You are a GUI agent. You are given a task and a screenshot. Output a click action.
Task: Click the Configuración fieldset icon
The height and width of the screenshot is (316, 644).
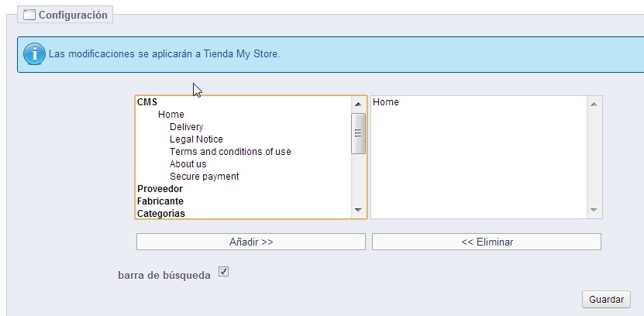click(29, 15)
